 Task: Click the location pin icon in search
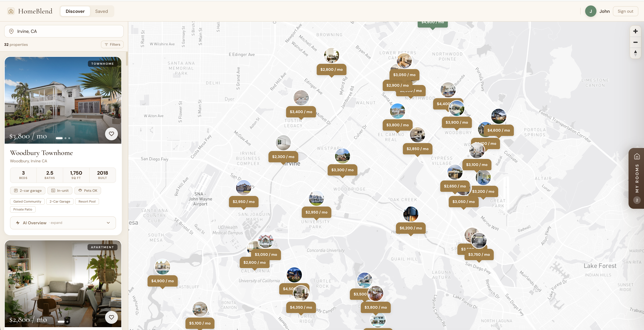[x=11, y=31]
